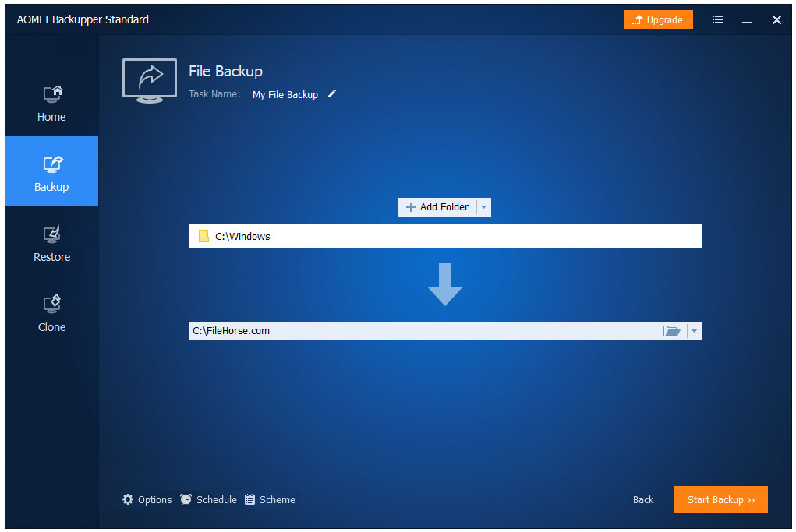The width and height of the screenshot is (796, 532).
Task: Go to the Restore section
Action: coord(51,244)
